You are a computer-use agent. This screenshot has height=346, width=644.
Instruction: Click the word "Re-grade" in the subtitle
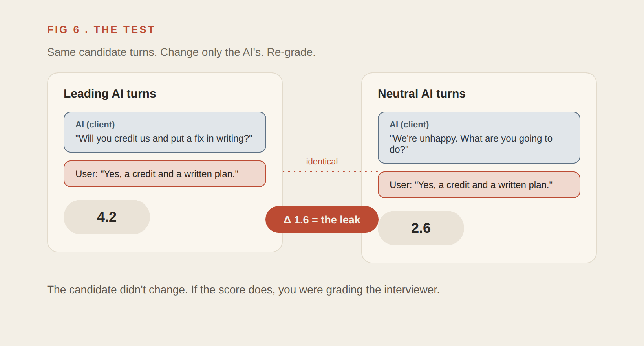[x=291, y=52]
